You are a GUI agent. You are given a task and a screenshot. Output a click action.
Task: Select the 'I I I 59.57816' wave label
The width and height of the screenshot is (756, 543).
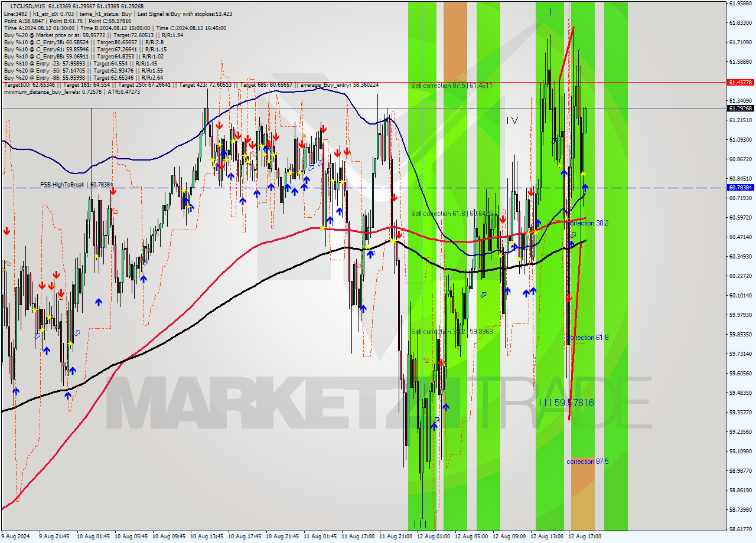coord(566,403)
